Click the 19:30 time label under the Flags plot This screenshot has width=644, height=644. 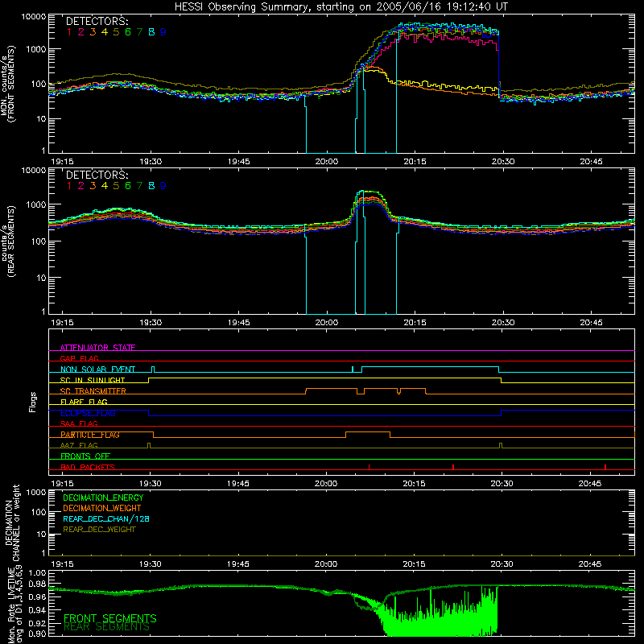pos(151,484)
